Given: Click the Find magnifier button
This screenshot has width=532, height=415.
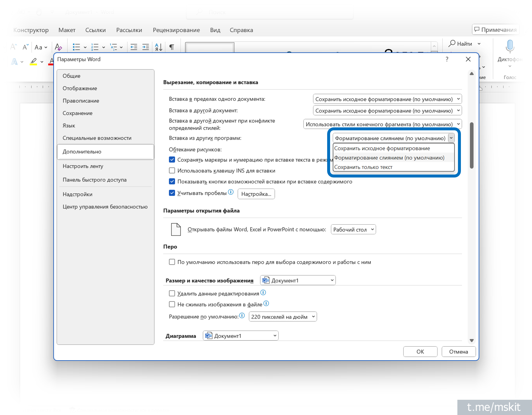Looking at the screenshot, I should tap(460, 44).
